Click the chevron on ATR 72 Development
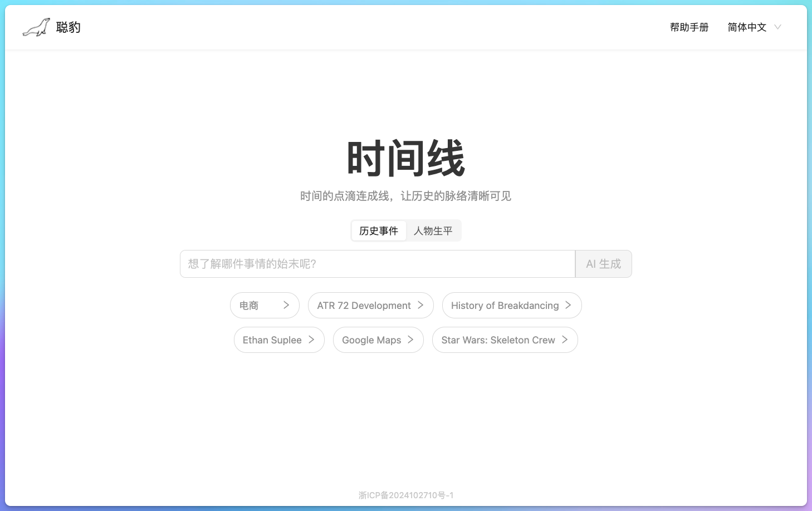This screenshot has height=511, width=812. pos(422,305)
